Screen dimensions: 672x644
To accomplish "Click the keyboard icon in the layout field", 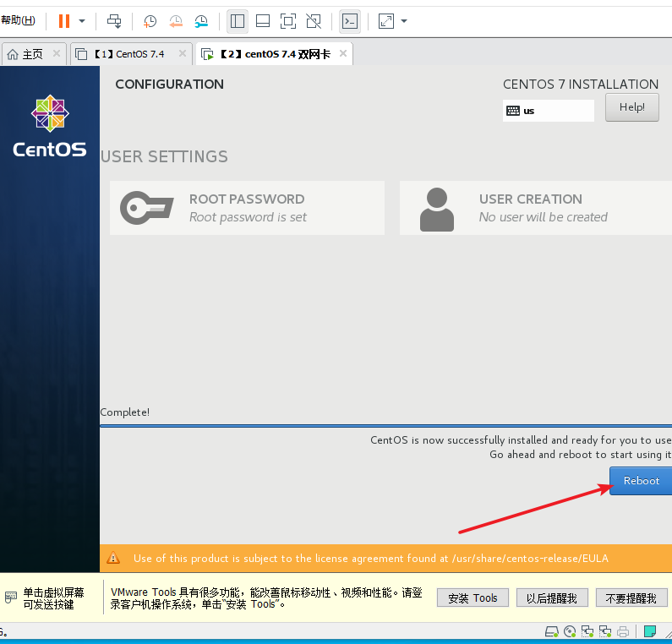I will click(512, 111).
